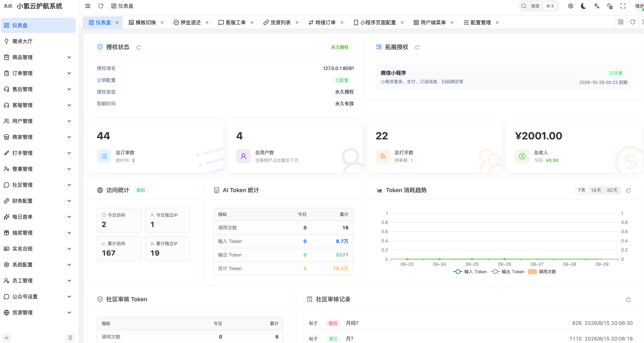Expand 系统配置 menu
The height and width of the screenshot is (343, 644).
tap(38, 265)
